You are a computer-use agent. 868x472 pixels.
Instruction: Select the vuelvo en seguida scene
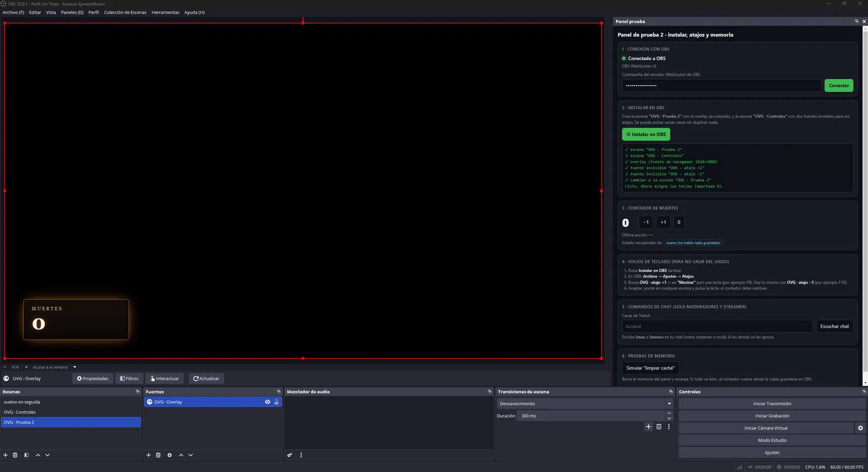71,402
